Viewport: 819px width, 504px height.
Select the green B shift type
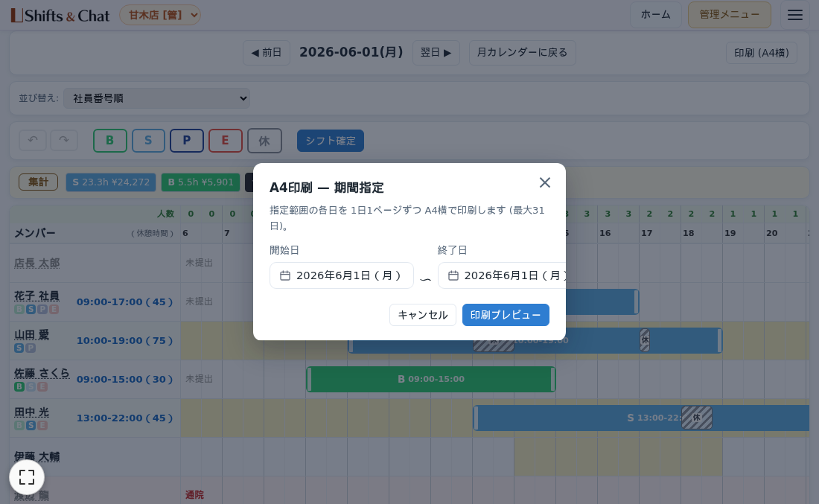tap(110, 141)
